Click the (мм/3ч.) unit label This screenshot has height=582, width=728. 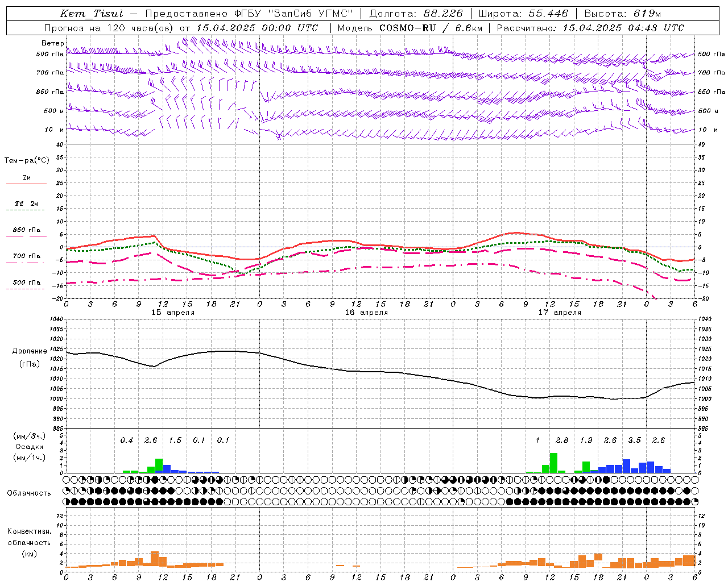point(29,436)
